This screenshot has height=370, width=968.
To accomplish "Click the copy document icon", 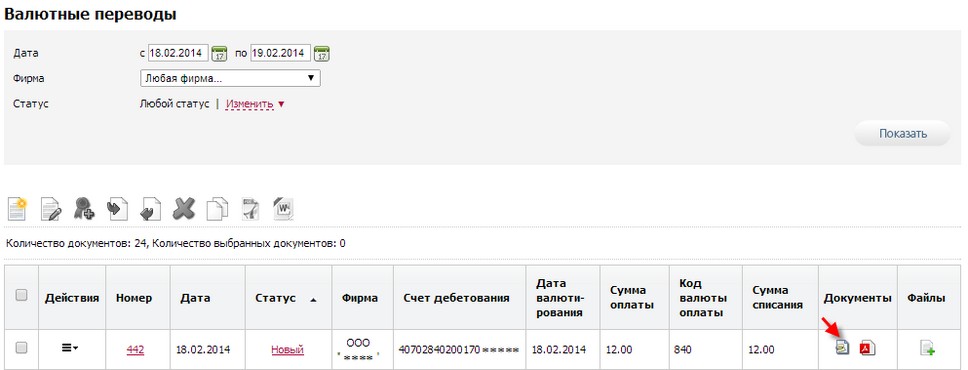I will click(x=217, y=209).
